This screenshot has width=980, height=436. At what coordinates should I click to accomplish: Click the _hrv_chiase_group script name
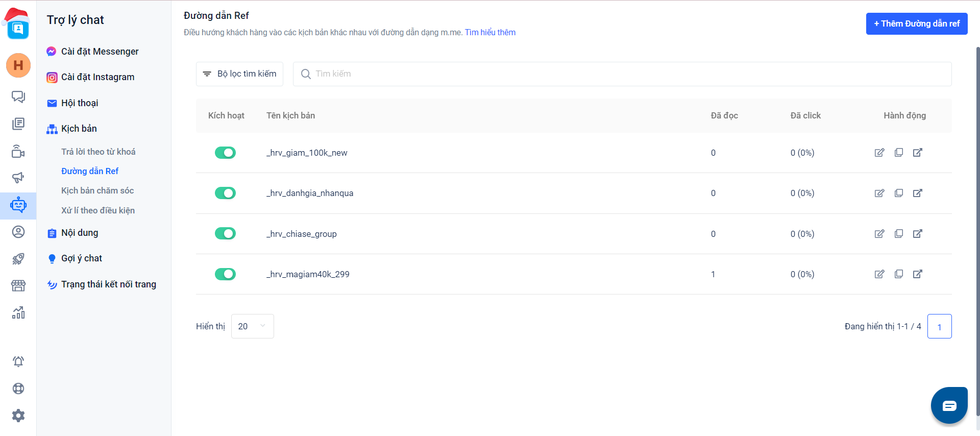coord(302,234)
